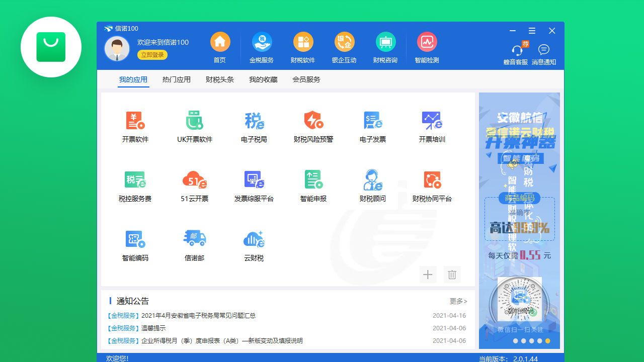Switch to 我的应用 tab
Viewport: 644px width, 362px height.
[133, 79]
